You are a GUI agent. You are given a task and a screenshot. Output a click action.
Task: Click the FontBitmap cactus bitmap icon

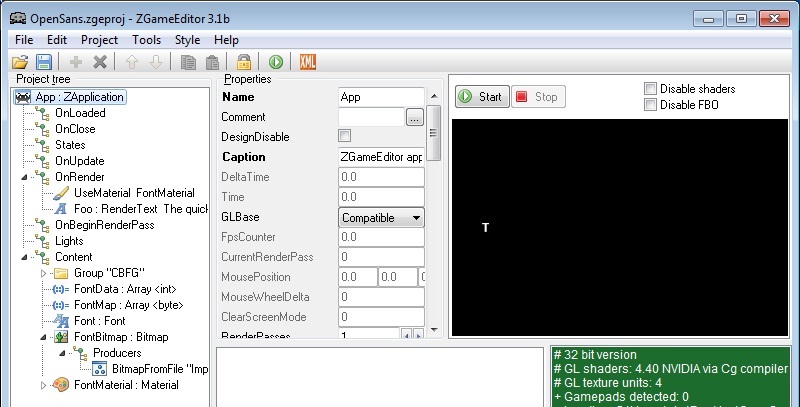pyautogui.click(x=61, y=337)
